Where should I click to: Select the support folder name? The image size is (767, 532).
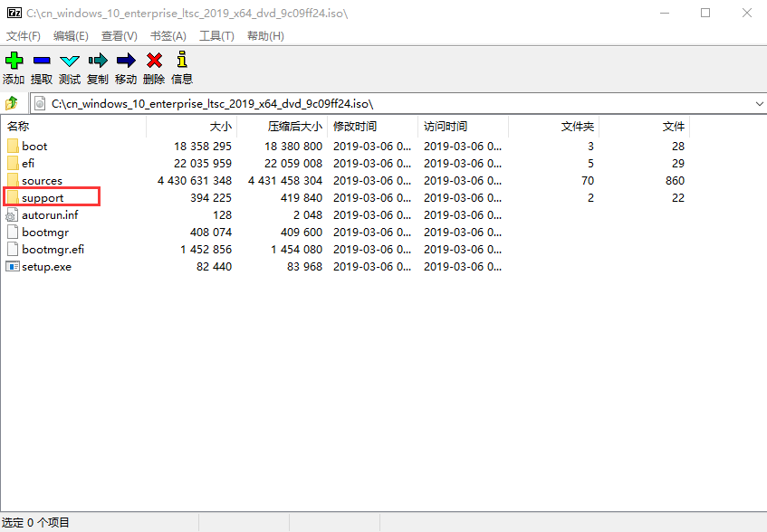point(43,198)
